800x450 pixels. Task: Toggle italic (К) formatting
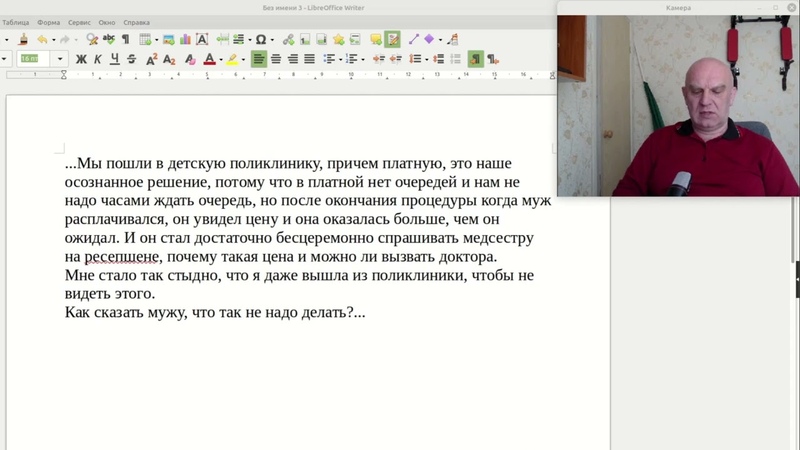pyautogui.click(x=97, y=59)
